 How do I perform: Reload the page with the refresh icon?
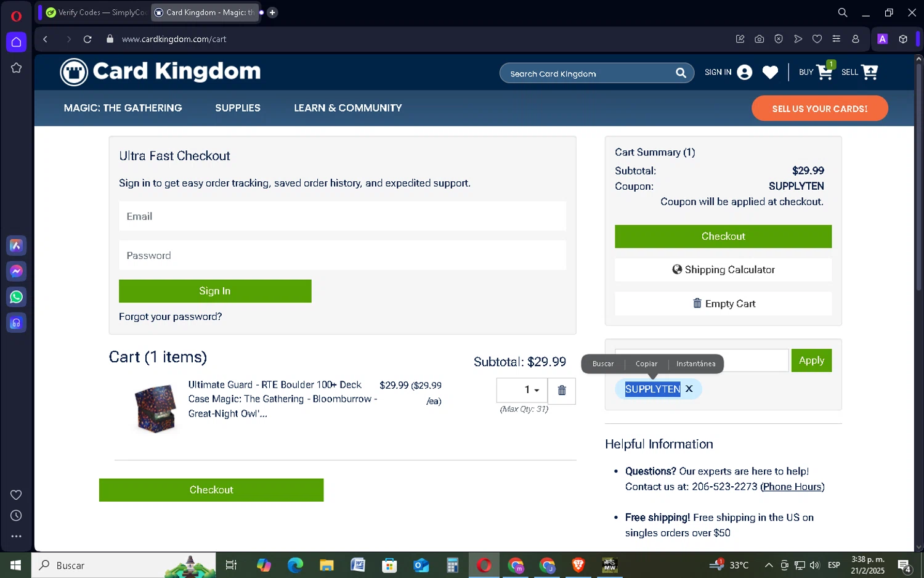click(x=87, y=39)
